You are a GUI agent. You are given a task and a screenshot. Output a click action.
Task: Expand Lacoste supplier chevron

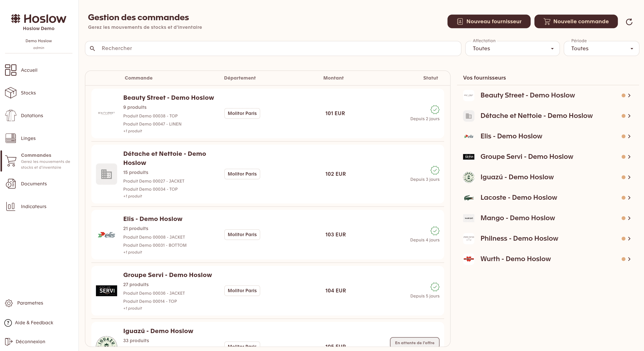pos(629,198)
